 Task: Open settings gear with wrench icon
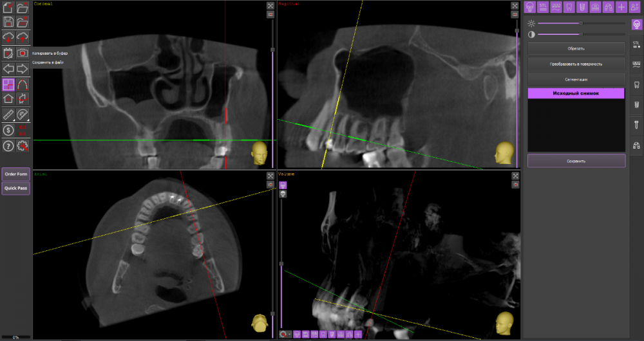coord(23,146)
